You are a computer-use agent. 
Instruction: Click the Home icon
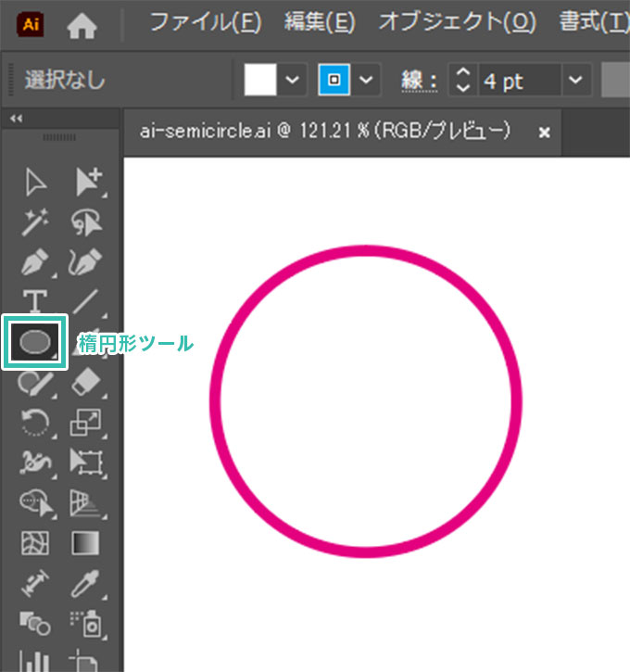(82, 22)
